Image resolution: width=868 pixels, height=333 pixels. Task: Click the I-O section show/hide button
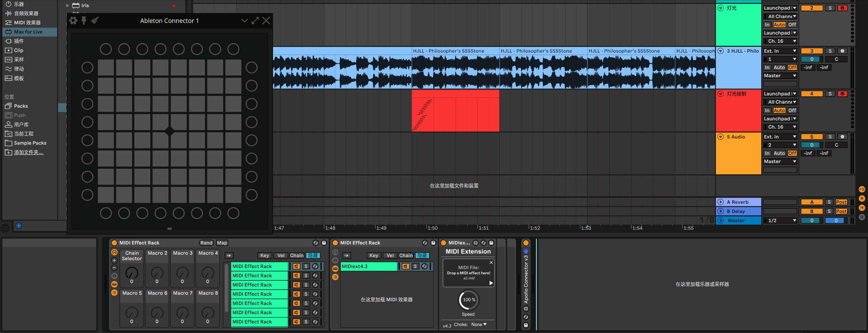(x=861, y=189)
